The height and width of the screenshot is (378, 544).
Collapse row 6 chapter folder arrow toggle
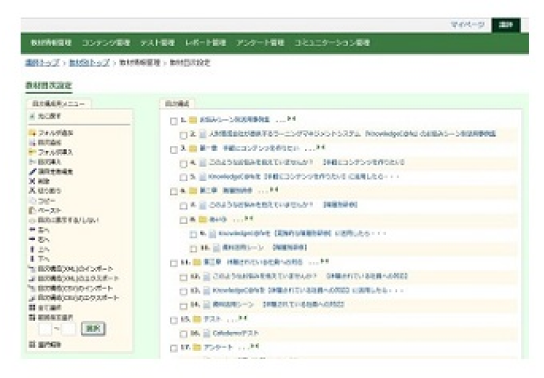[274, 189]
